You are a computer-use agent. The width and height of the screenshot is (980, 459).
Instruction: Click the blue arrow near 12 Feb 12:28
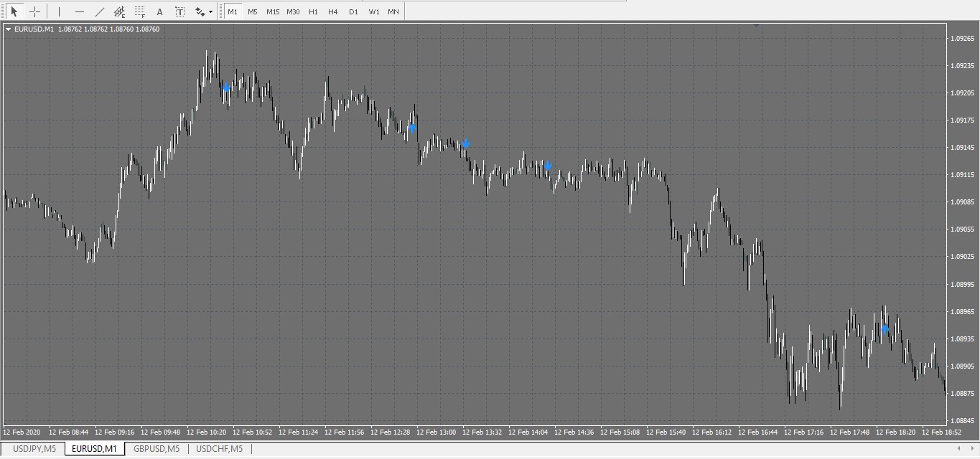412,128
